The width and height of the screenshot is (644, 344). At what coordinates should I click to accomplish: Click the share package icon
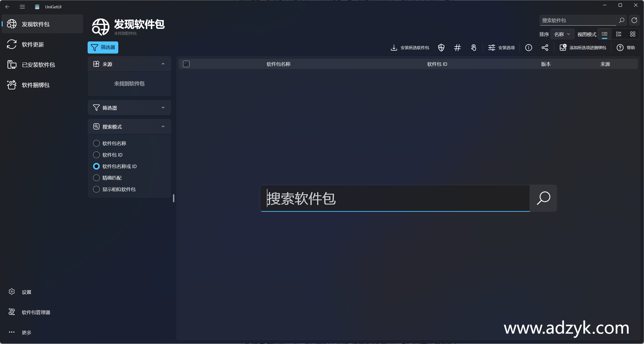click(x=545, y=48)
